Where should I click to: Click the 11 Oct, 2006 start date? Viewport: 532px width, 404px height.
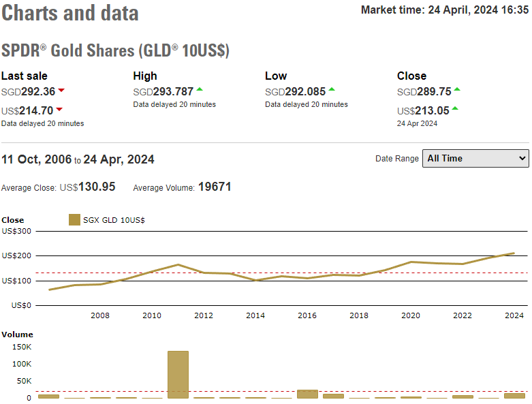pos(37,159)
